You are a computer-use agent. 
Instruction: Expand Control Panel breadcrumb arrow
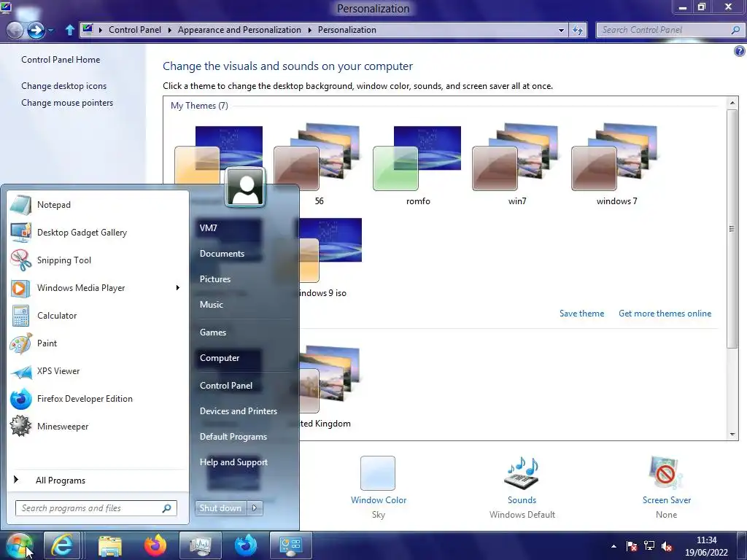[x=169, y=30]
